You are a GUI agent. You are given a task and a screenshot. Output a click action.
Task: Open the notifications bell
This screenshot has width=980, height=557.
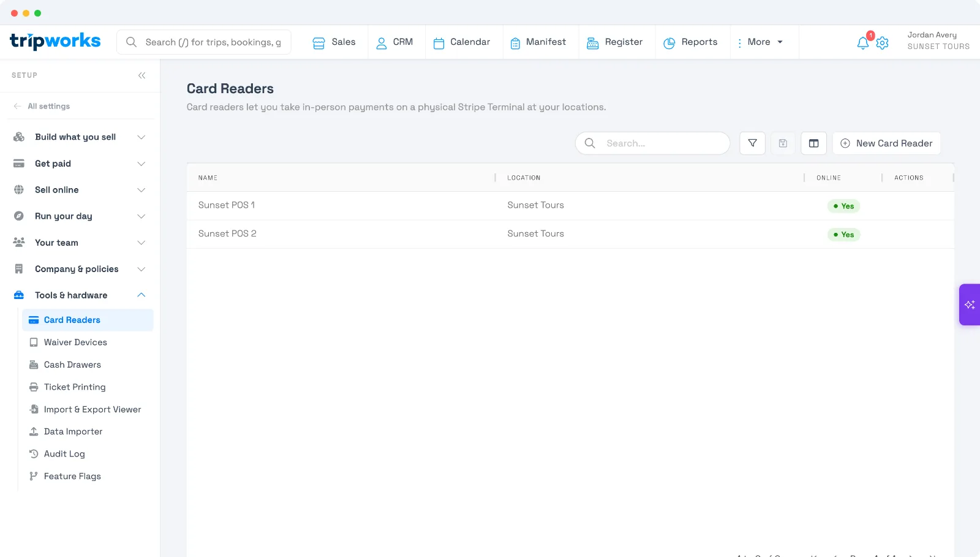[x=862, y=43]
